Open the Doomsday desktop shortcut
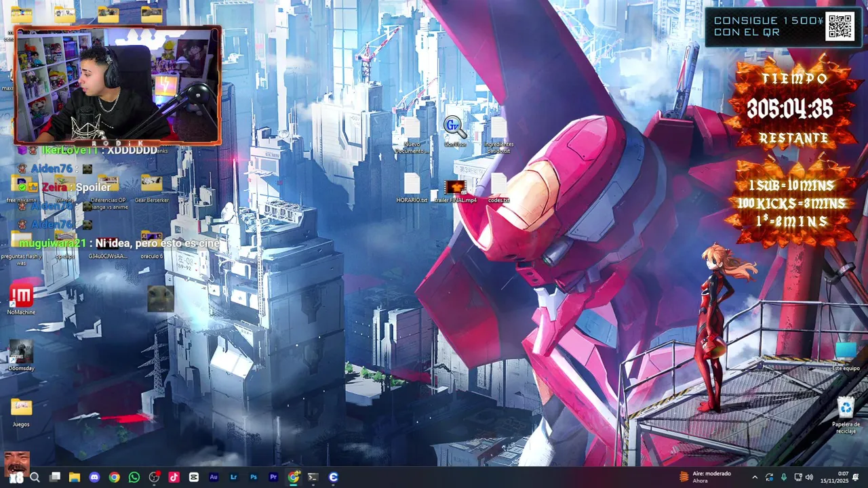 click(x=21, y=355)
